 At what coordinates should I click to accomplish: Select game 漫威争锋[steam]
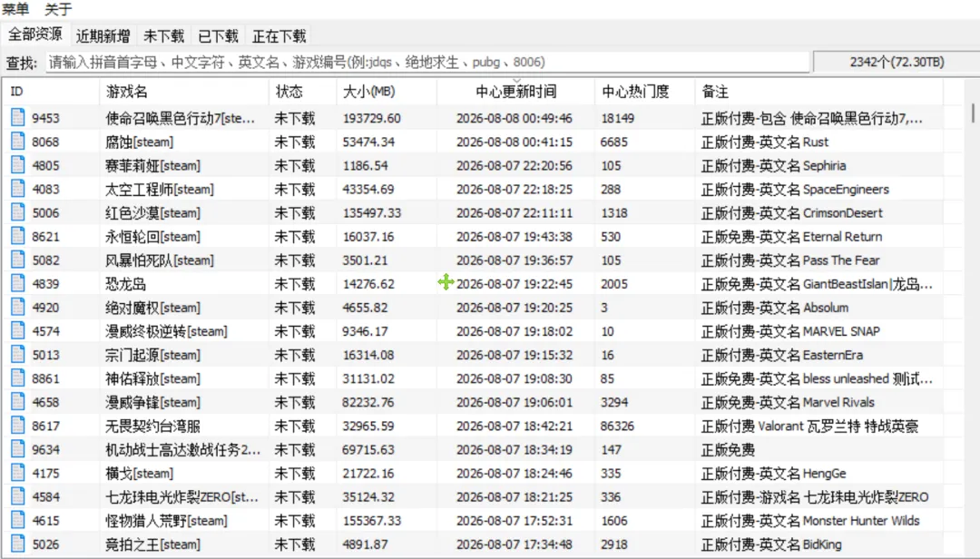[x=153, y=403]
